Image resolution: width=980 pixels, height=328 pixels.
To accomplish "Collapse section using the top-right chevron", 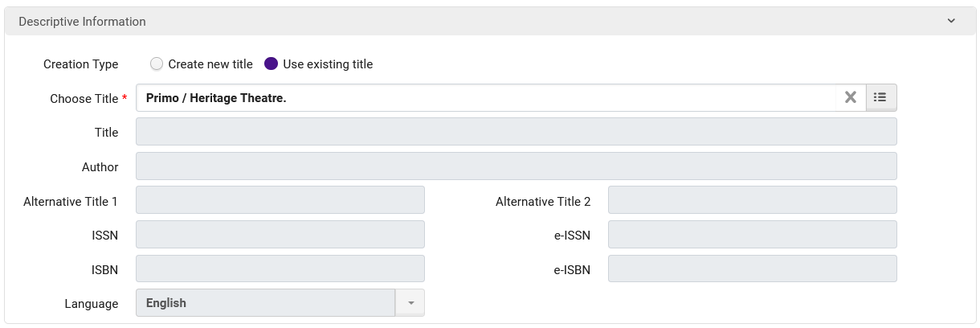I will (x=951, y=22).
